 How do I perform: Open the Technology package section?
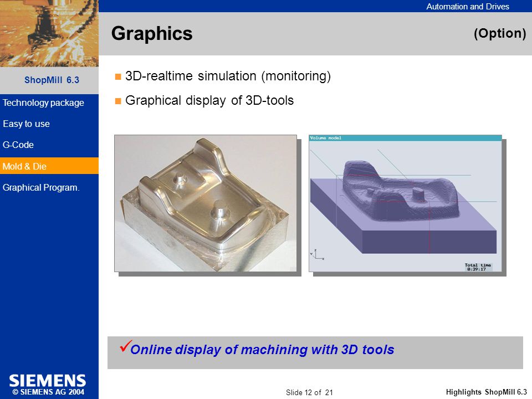coord(43,103)
